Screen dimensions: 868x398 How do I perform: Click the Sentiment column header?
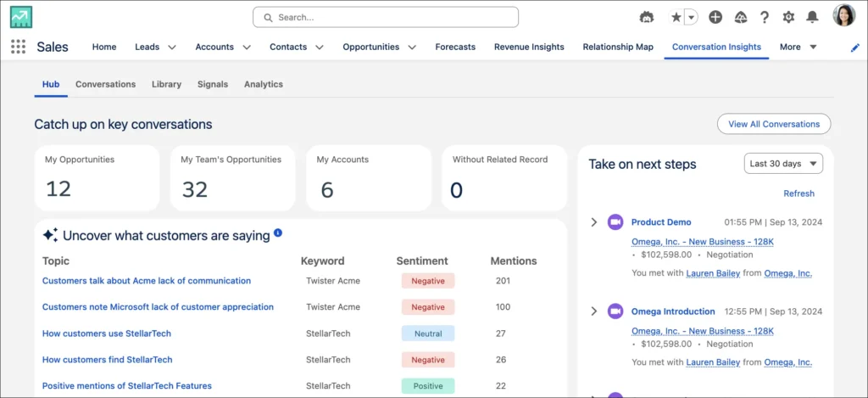pos(422,261)
